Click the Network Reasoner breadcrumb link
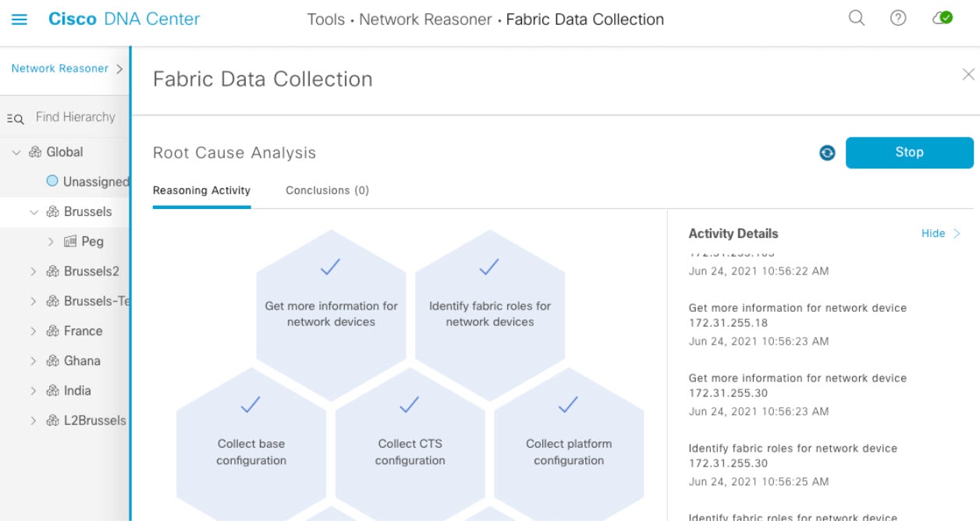980x521 pixels. pyautogui.click(x=60, y=69)
